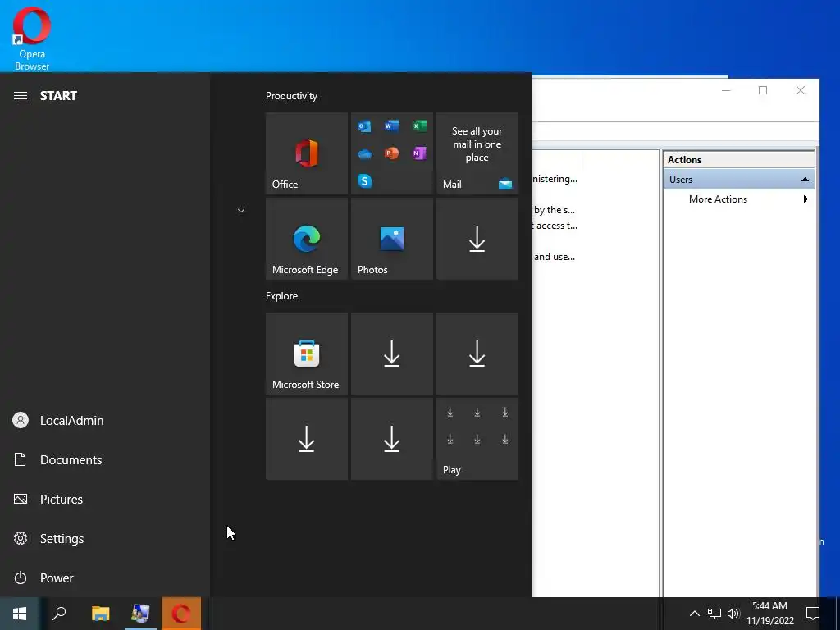Minimize the background management window
The height and width of the screenshot is (630, 840).
coord(726,90)
